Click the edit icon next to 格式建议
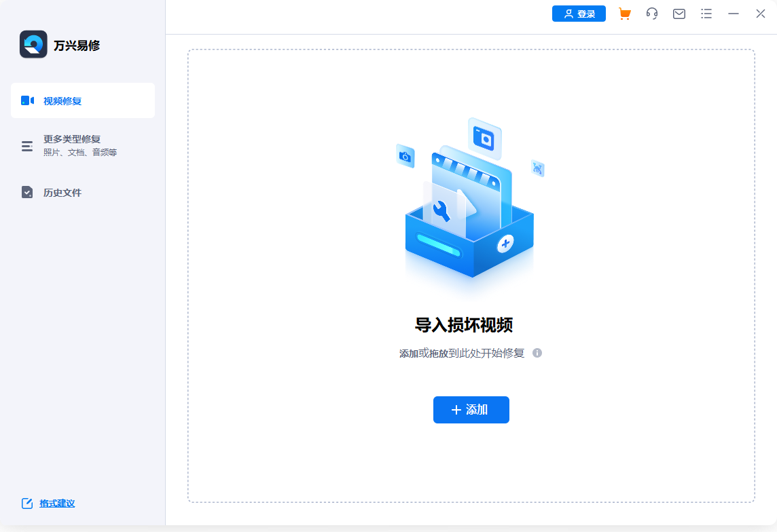This screenshot has height=532, width=777. pos(27,503)
